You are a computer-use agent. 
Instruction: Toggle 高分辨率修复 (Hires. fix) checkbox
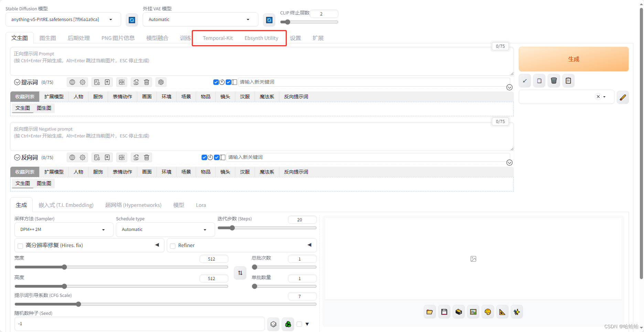[20, 246]
